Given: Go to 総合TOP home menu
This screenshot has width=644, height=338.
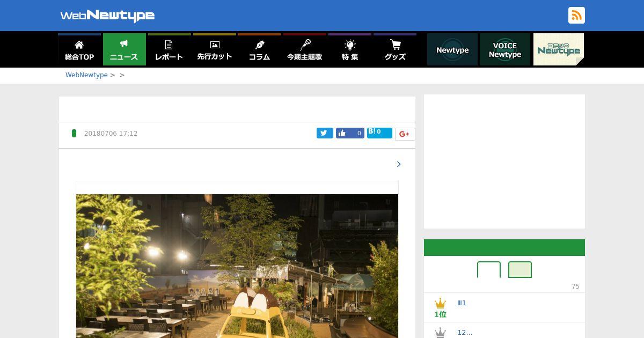Looking at the screenshot, I should click(x=79, y=49).
